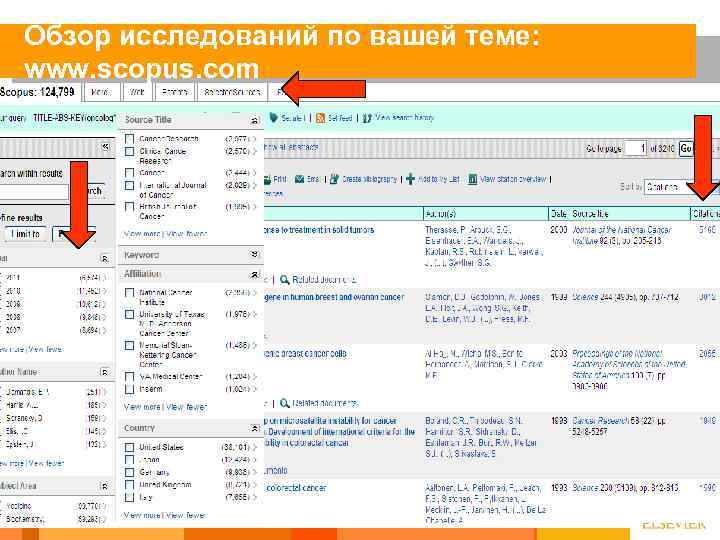Image resolution: width=720 pixels, height=540 pixels.
Task: Click View citation overview icon
Action: point(472,179)
